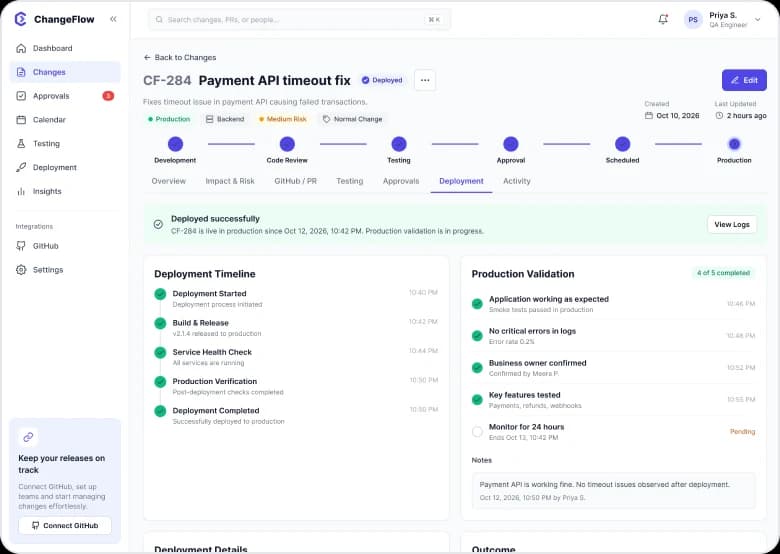Collapse the sidebar with the double chevron
Viewport: 780px width, 554px height.
pyautogui.click(x=113, y=19)
